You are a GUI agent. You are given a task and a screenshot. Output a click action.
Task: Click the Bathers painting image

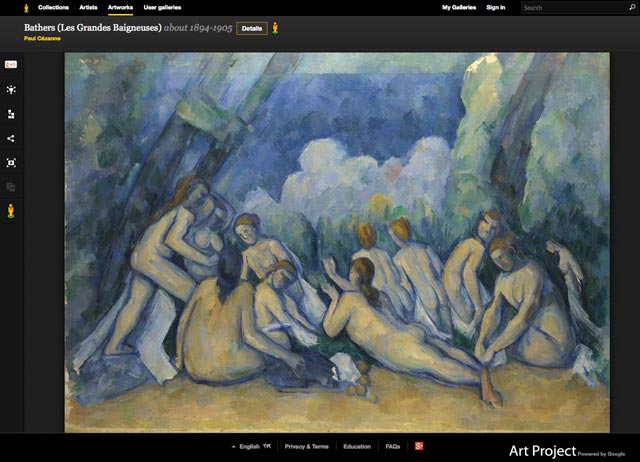tap(337, 242)
